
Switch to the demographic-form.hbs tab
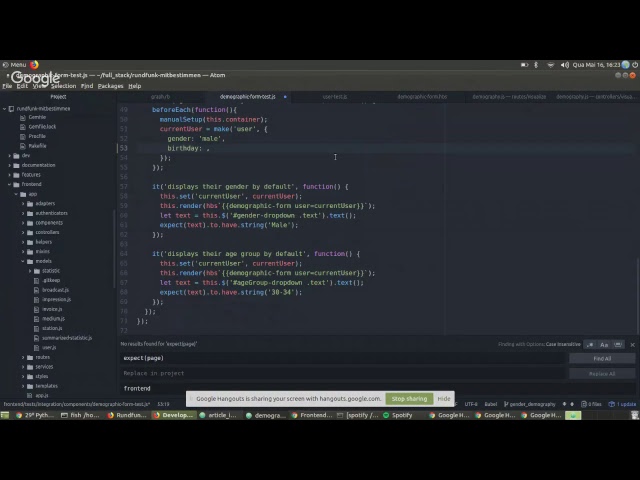422,97
